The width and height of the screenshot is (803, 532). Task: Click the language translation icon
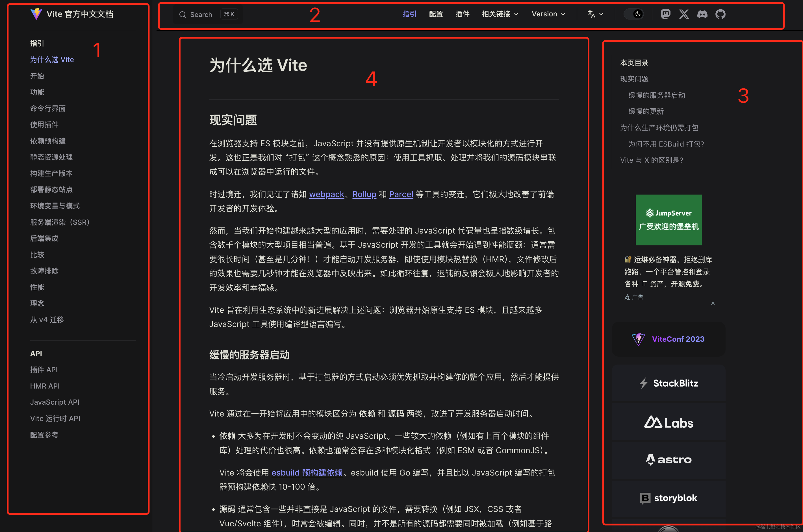(591, 14)
